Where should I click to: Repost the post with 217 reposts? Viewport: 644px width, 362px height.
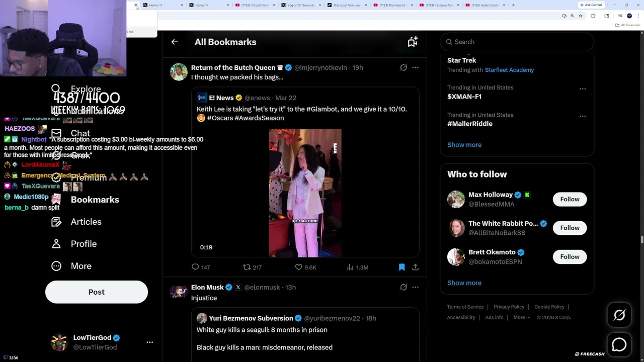(x=252, y=267)
